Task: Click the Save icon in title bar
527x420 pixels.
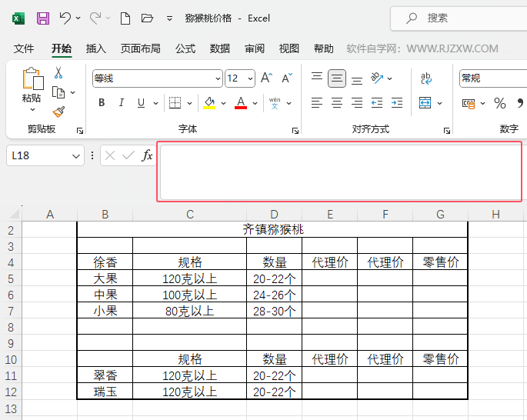Action: click(x=43, y=18)
